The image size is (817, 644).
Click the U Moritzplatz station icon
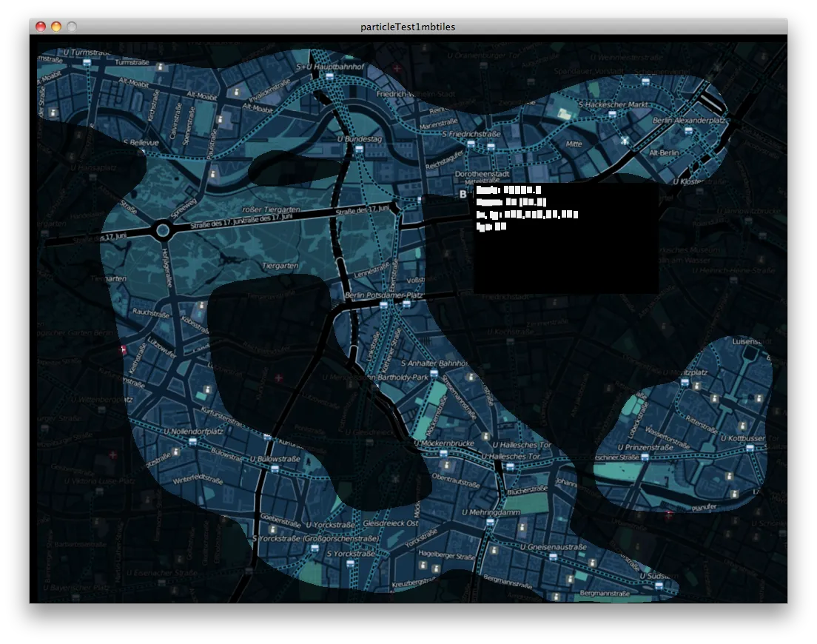685,382
